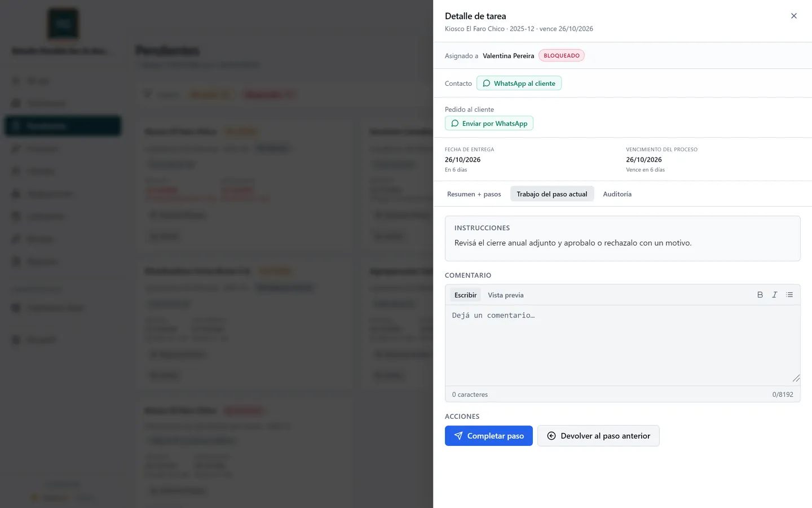The width and height of the screenshot is (812, 508).
Task: Switch comment editor to Vista previa
Action: tap(505, 295)
